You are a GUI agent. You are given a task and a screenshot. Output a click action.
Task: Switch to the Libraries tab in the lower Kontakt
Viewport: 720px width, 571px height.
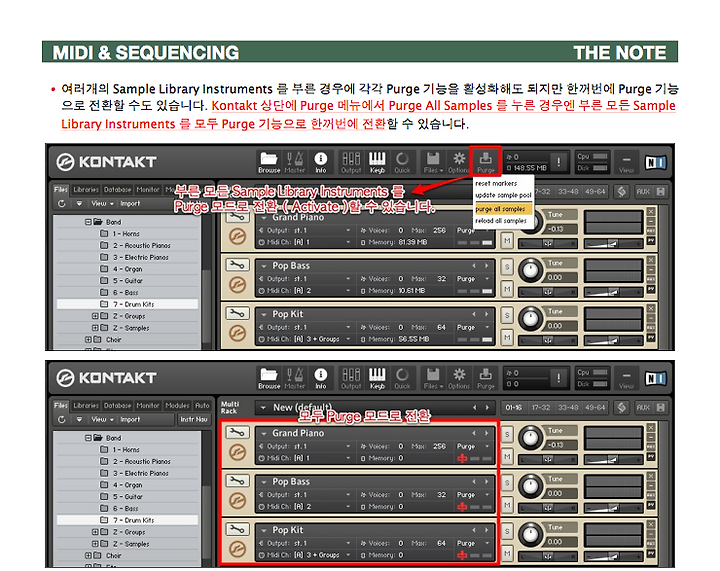click(86, 405)
